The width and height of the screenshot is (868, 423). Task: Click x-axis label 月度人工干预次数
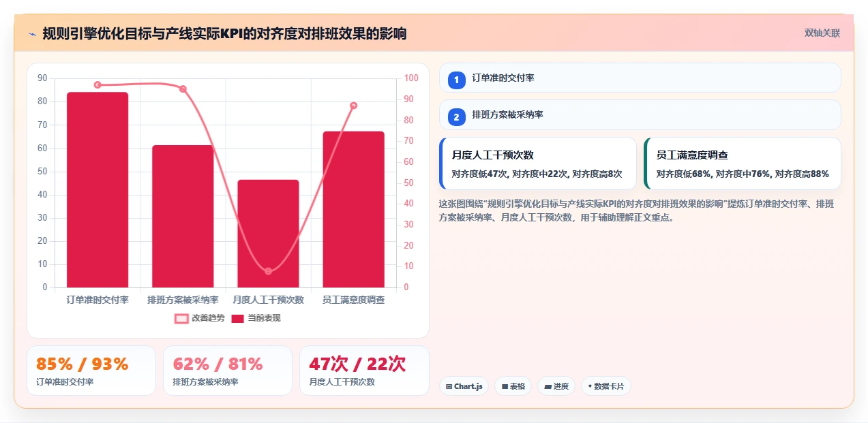[268, 300]
